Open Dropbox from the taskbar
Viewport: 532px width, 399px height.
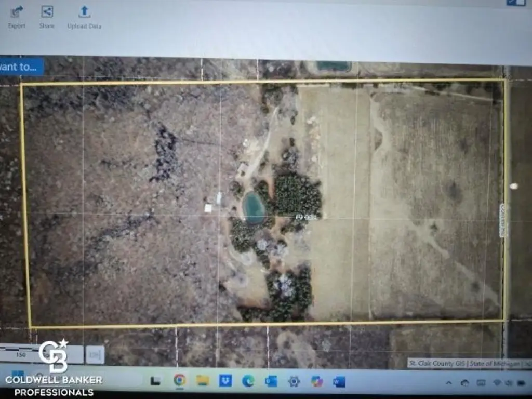point(225,381)
